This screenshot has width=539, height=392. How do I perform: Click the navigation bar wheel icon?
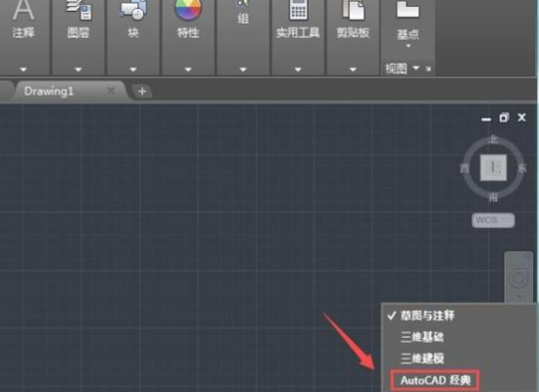518,277
